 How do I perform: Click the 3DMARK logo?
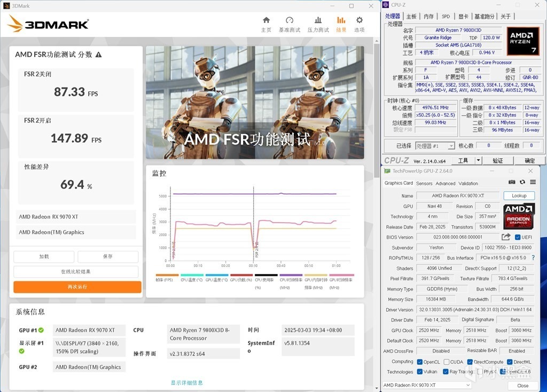(48, 23)
